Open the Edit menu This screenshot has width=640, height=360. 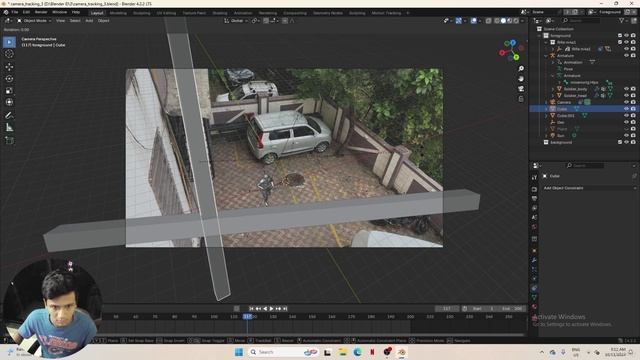click(27, 12)
